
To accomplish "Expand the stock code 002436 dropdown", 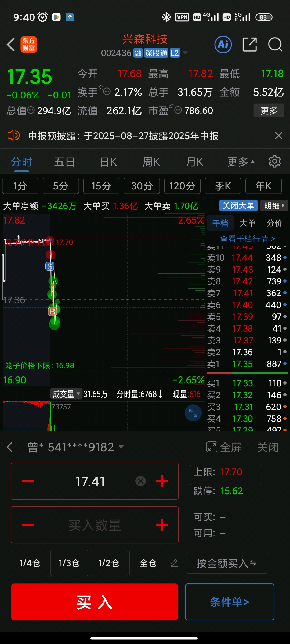I will click(x=185, y=53).
